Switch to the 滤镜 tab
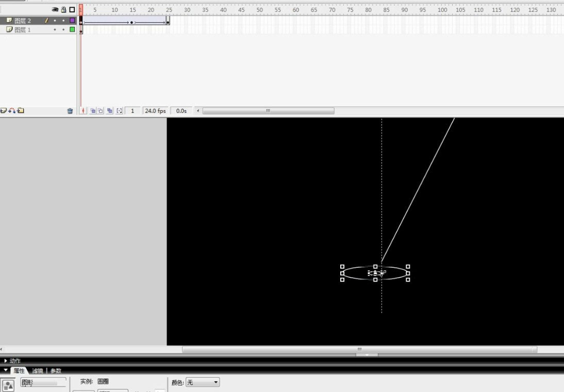The width and height of the screenshot is (564, 392). pos(38,371)
